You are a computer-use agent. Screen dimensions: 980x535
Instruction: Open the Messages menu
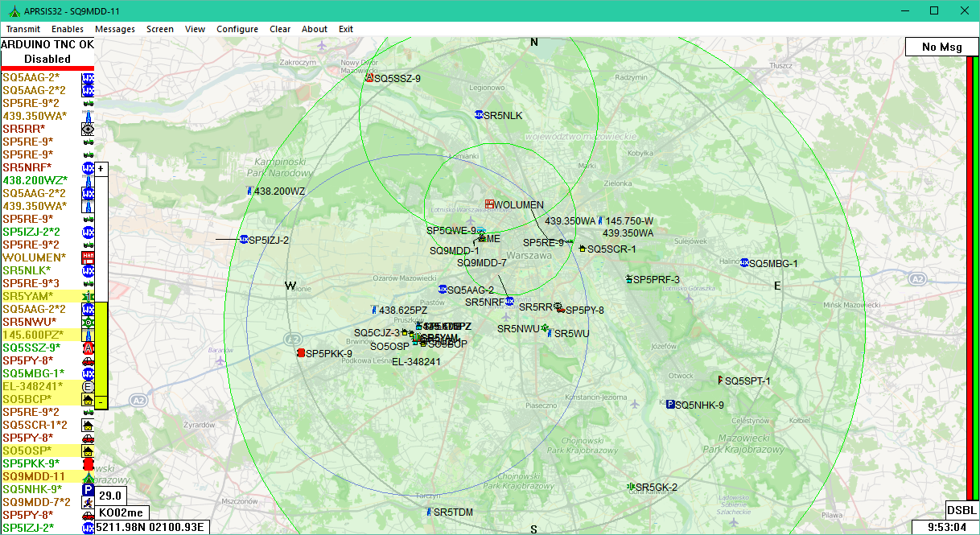115,29
